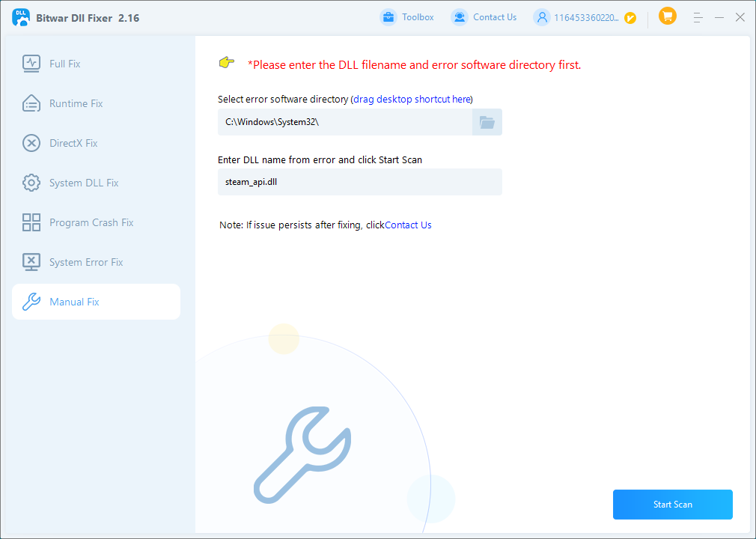Image resolution: width=756 pixels, height=539 pixels.
Task: Click the software directory path field
Action: coord(345,122)
